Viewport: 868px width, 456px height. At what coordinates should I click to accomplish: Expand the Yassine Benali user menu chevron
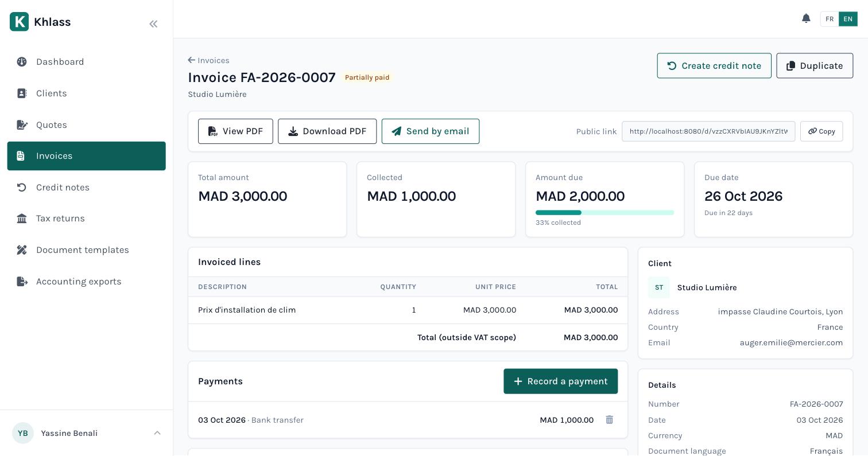(x=157, y=433)
